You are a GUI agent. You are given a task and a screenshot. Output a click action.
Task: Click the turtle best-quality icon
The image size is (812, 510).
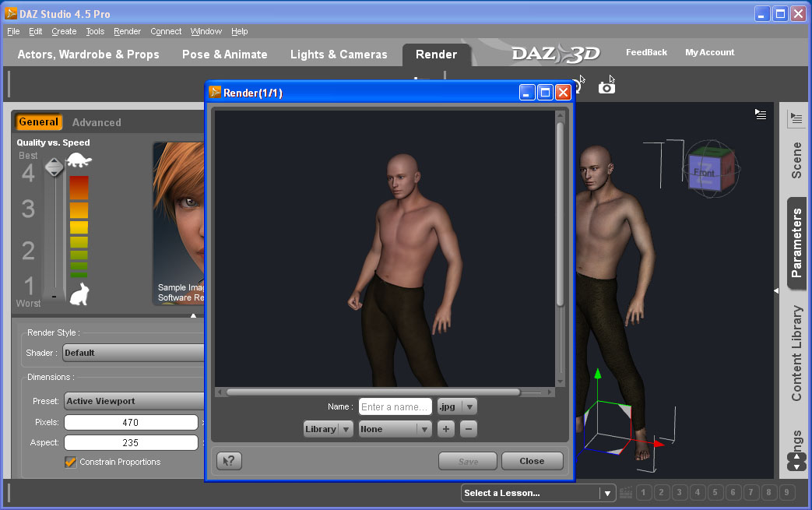click(79, 161)
